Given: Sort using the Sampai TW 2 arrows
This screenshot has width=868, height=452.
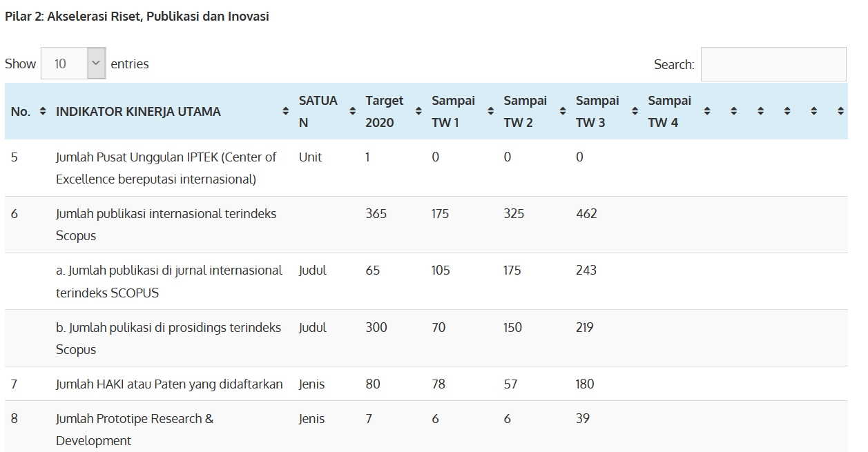Looking at the screenshot, I should [x=563, y=111].
